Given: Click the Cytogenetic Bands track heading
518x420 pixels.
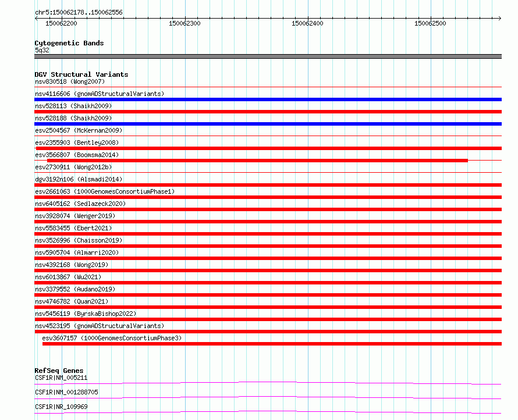Looking at the screenshot, I should pos(69,43).
